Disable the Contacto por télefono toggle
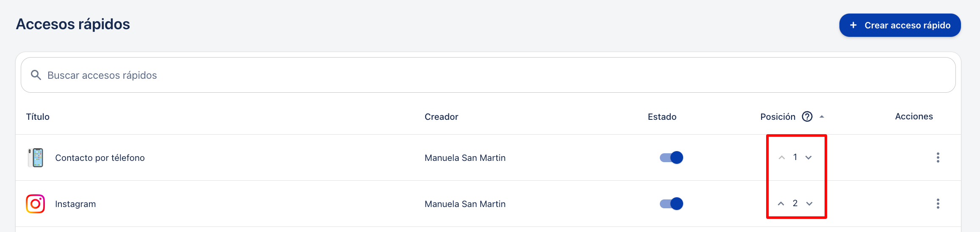The height and width of the screenshot is (232, 980). click(671, 157)
